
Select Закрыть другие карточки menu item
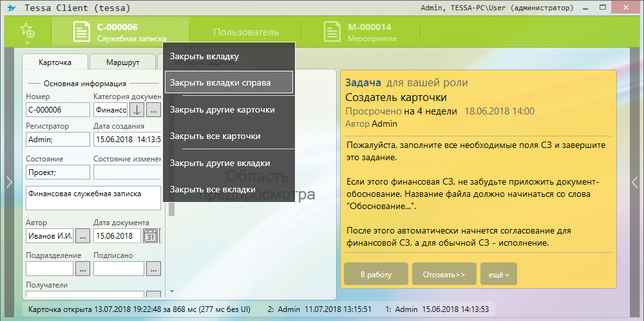coord(229,110)
